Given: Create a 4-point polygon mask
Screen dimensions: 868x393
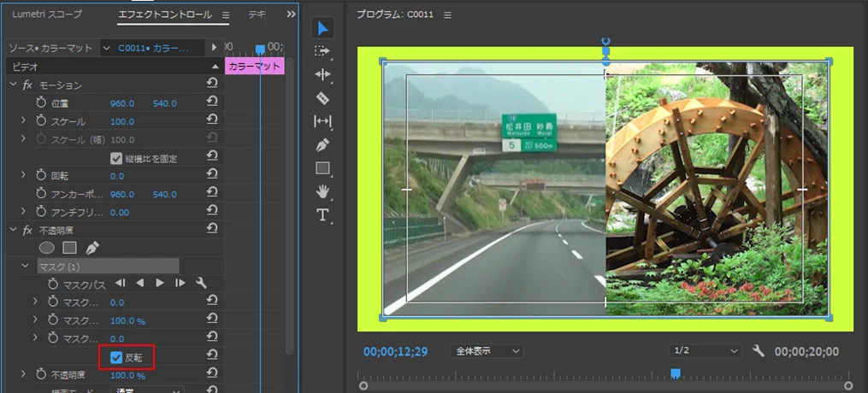Looking at the screenshot, I should (69, 248).
